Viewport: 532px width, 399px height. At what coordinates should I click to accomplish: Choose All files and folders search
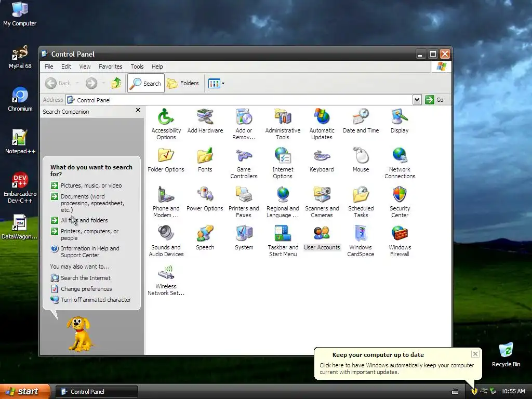pos(79,220)
